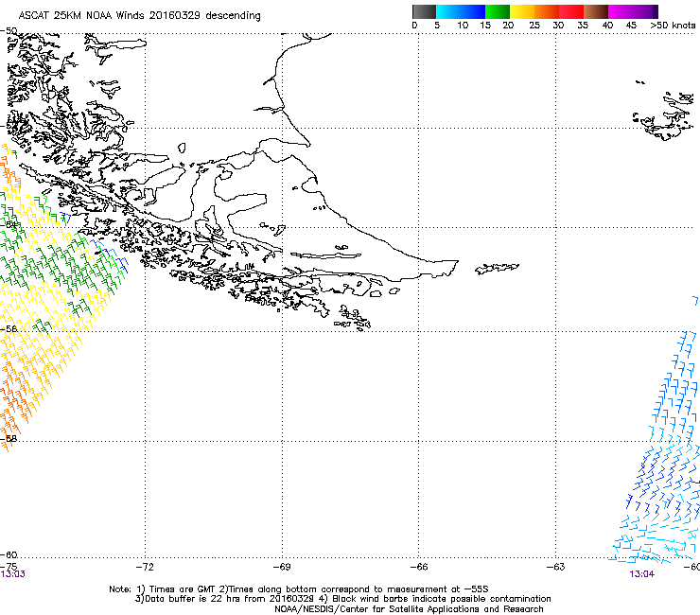Click the 'Times are GMT' note line
Image resolution: width=700 pixels, height=615 pixels.
pyautogui.click(x=299, y=589)
